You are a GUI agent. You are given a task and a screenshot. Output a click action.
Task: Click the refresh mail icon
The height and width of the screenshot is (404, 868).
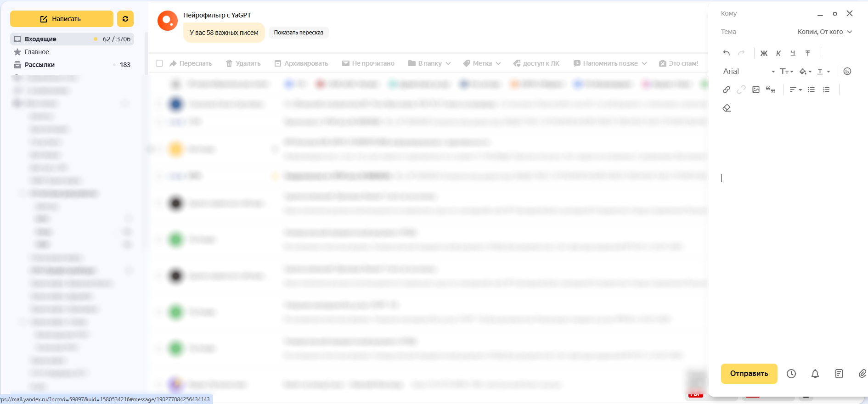pyautogui.click(x=125, y=19)
